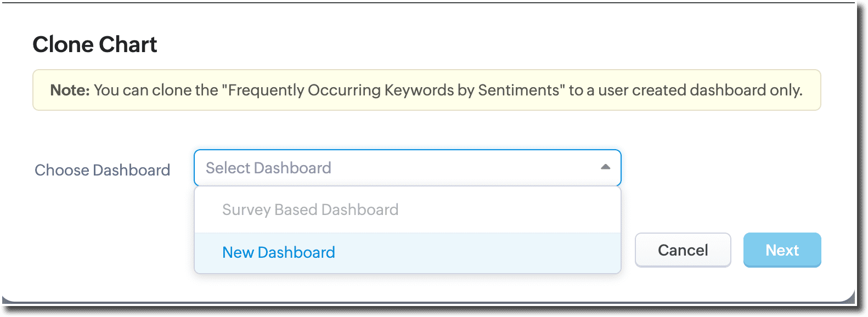Click the word "Survey" in the list
The width and height of the screenshot is (868, 317).
[246, 210]
